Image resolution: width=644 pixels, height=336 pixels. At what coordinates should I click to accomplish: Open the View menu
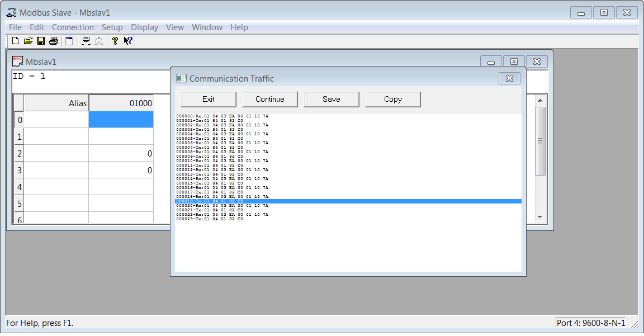click(x=174, y=27)
